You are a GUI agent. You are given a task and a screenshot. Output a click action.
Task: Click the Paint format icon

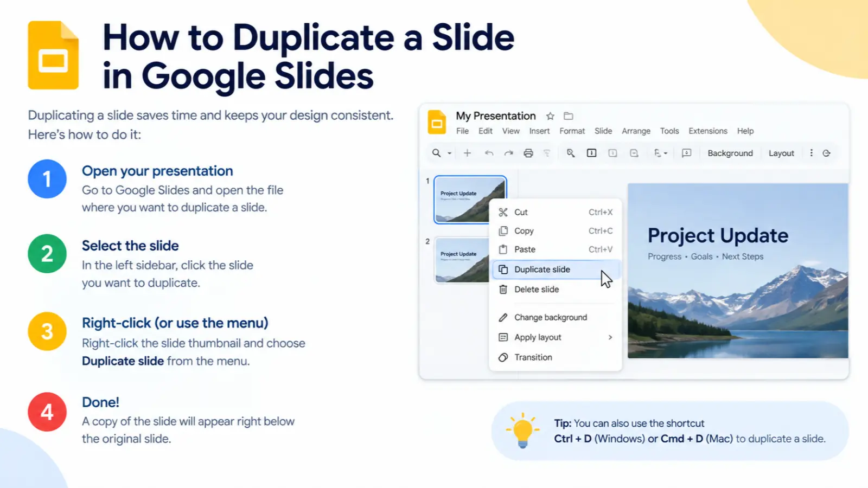pyautogui.click(x=547, y=153)
